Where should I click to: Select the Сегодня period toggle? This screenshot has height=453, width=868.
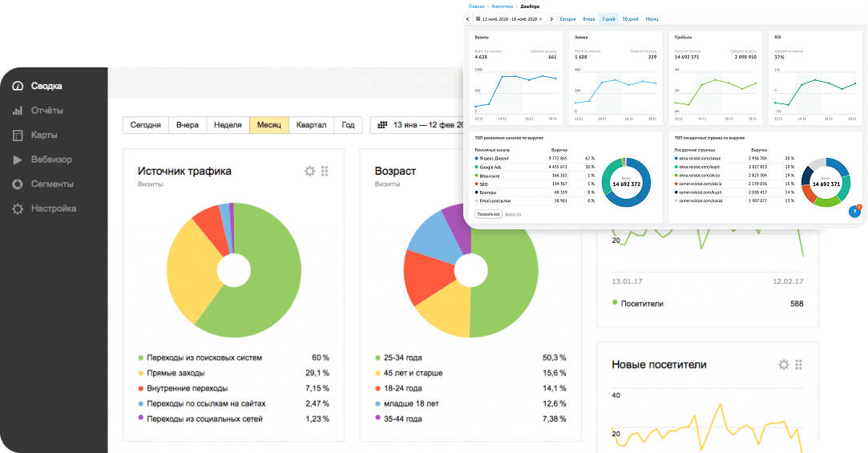[146, 125]
